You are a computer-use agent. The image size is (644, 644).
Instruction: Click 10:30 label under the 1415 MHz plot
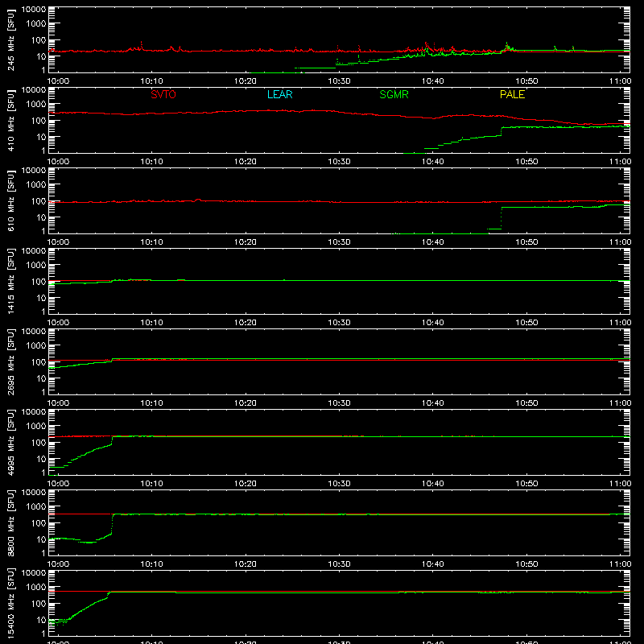click(x=339, y=323)
